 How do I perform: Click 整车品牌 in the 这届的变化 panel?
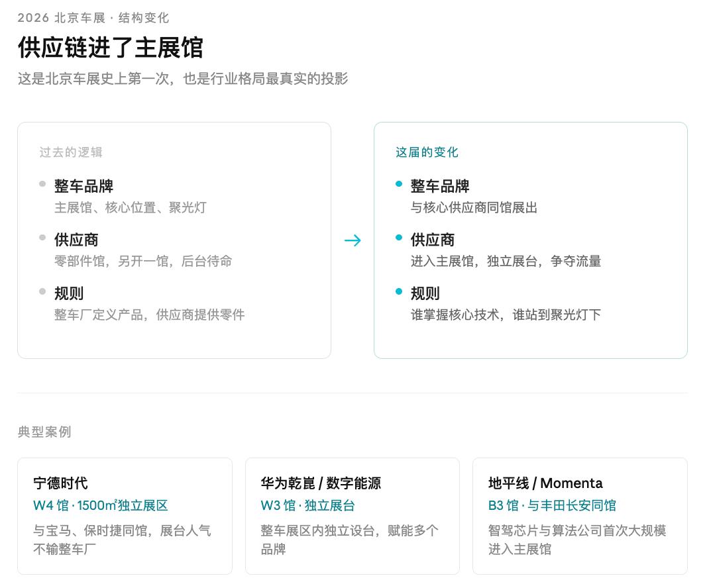click(x=440, y=186)
